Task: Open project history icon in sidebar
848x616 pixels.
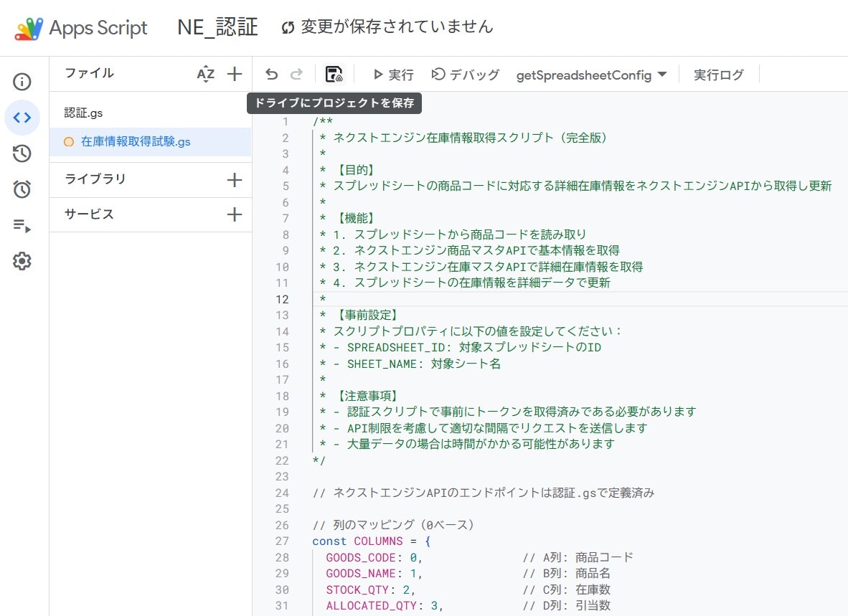Action: [x=22, y=153]
